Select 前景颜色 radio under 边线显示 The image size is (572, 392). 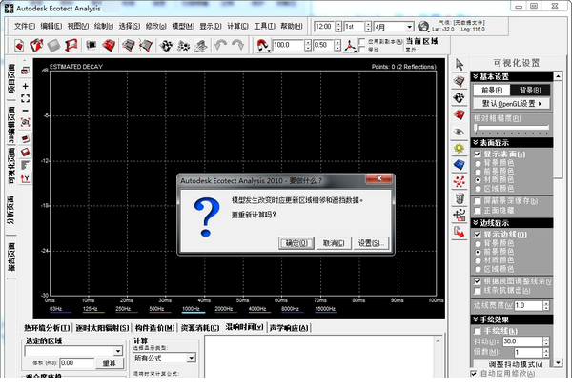(x=478, y=252)
